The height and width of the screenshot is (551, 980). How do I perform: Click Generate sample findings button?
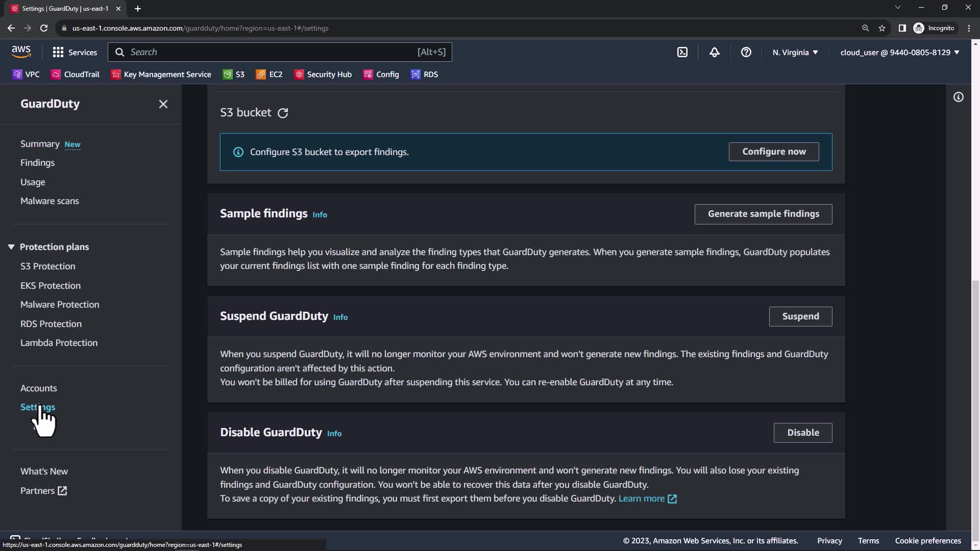tap(763, 214)
